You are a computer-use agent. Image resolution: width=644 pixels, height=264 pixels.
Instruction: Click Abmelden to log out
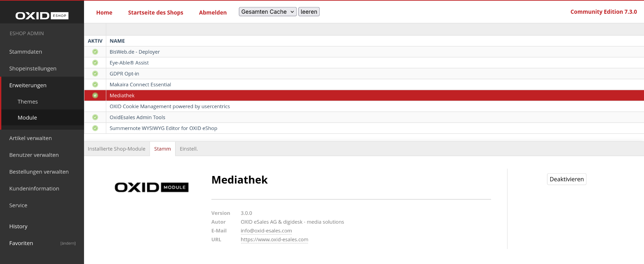[213, 12]
